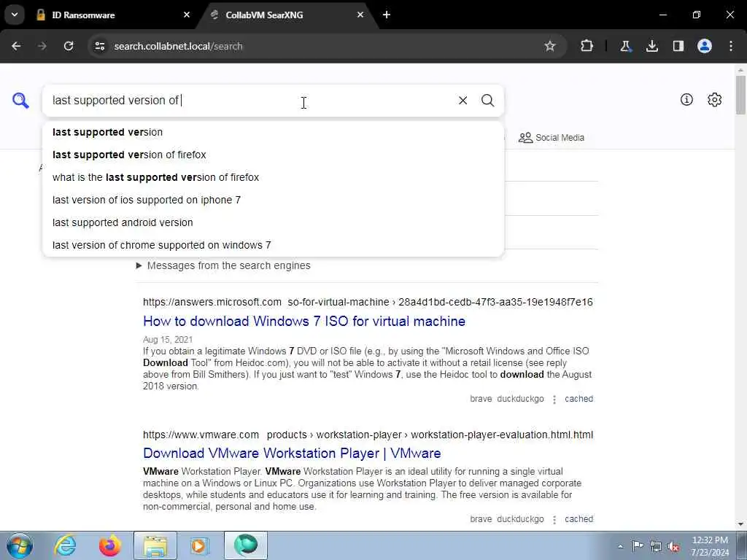The image size is (747, 560).
Task: Clear the search query text
Action: (x=462, y=101)
